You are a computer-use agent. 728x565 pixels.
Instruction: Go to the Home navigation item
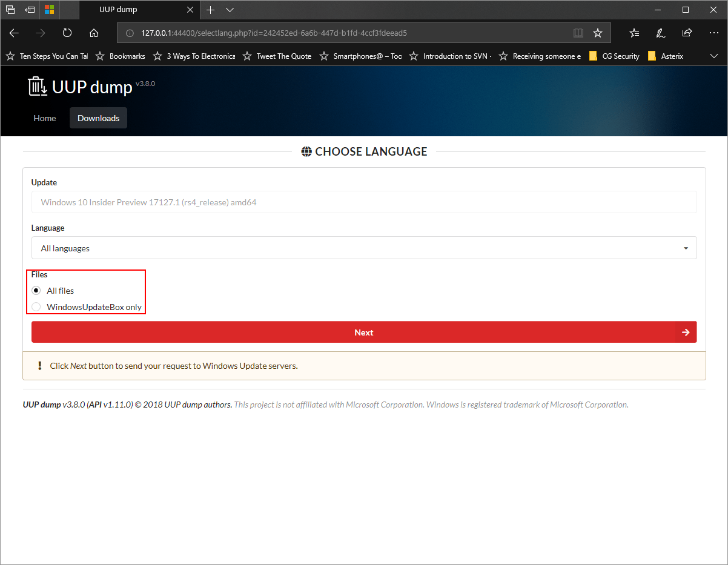coord(45,118)
